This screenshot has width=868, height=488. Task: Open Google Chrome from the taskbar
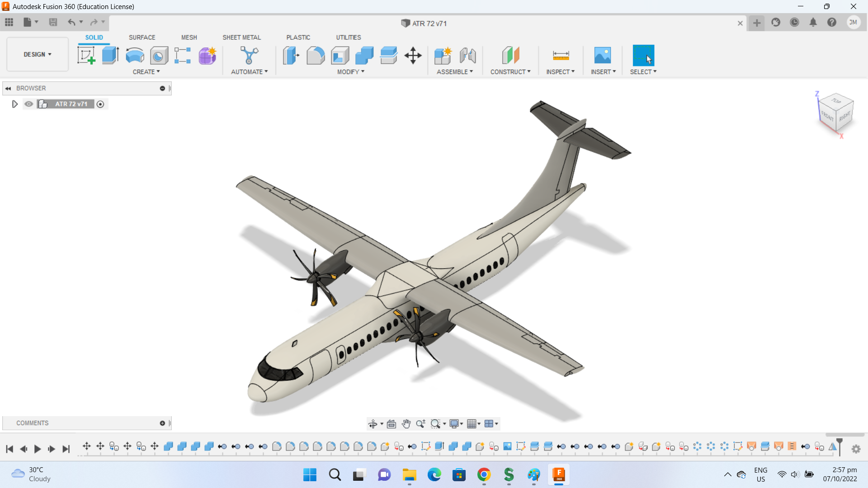[484, 475]
